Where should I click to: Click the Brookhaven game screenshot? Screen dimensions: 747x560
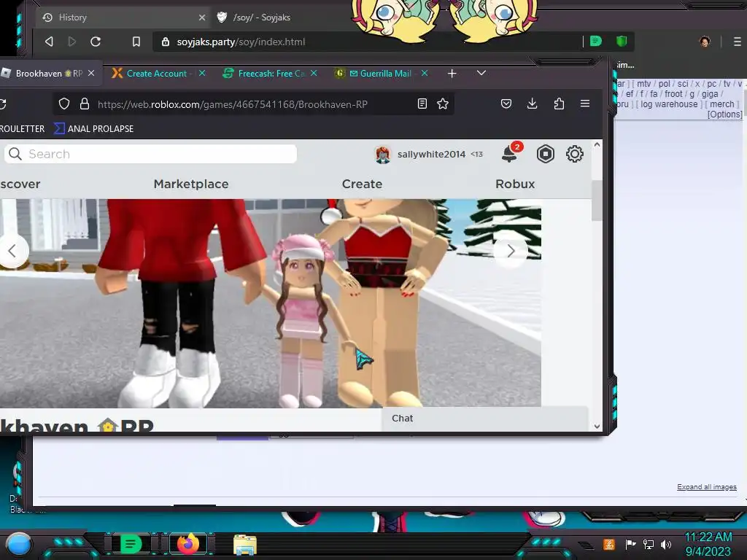[x=271, y=303]
